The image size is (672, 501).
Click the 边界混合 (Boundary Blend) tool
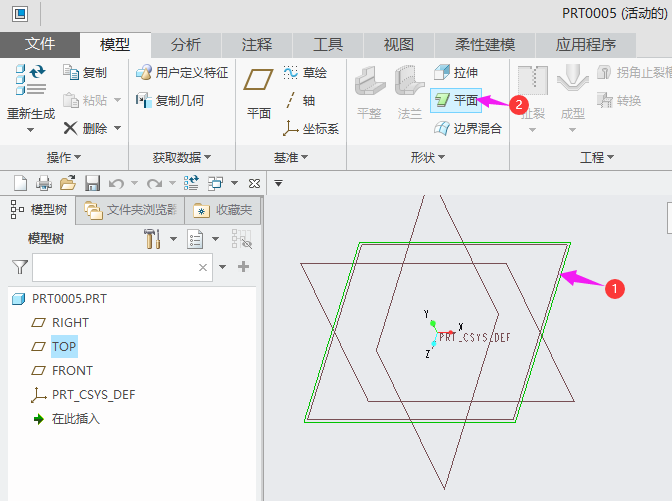468,128
